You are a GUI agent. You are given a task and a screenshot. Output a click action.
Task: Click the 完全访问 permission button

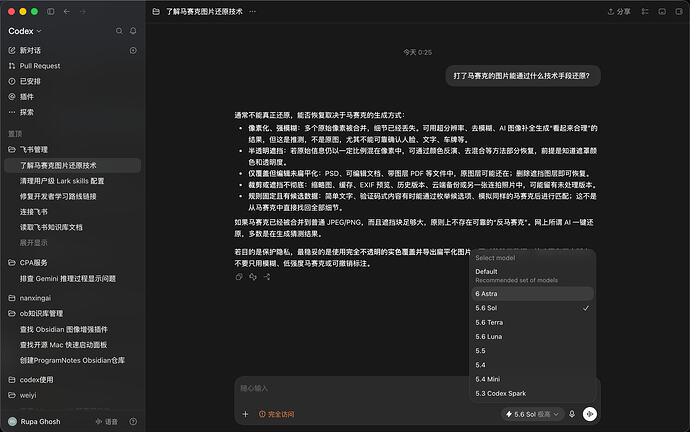(x=277, y=414)
